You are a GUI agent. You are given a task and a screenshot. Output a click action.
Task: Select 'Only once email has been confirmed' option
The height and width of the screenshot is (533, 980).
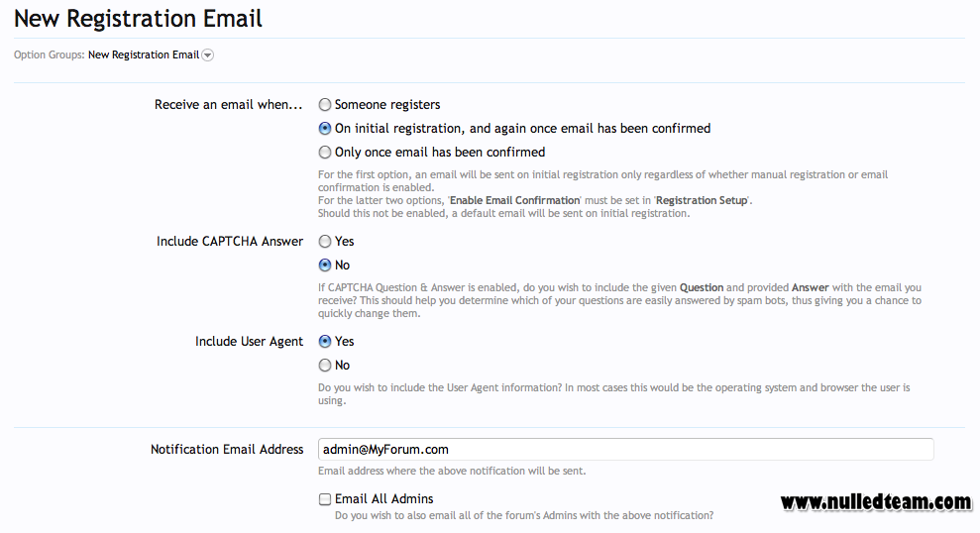[325, 152]
